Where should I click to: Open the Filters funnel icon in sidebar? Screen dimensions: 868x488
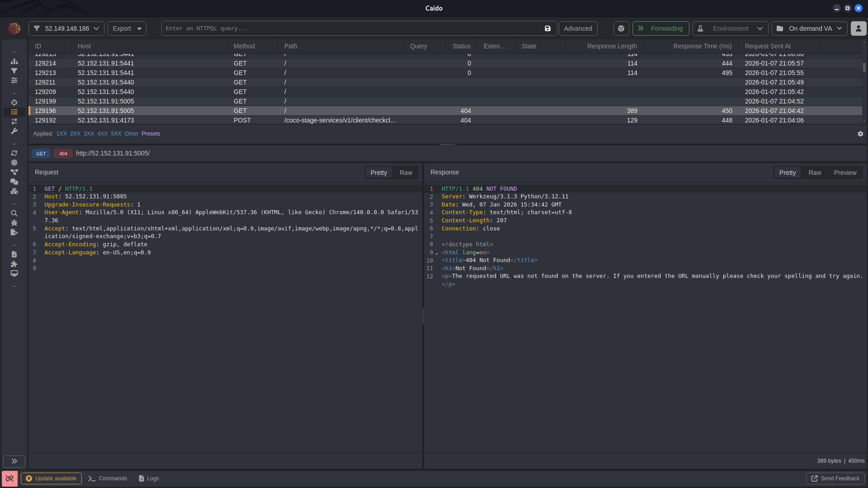(x=14, y=71)
